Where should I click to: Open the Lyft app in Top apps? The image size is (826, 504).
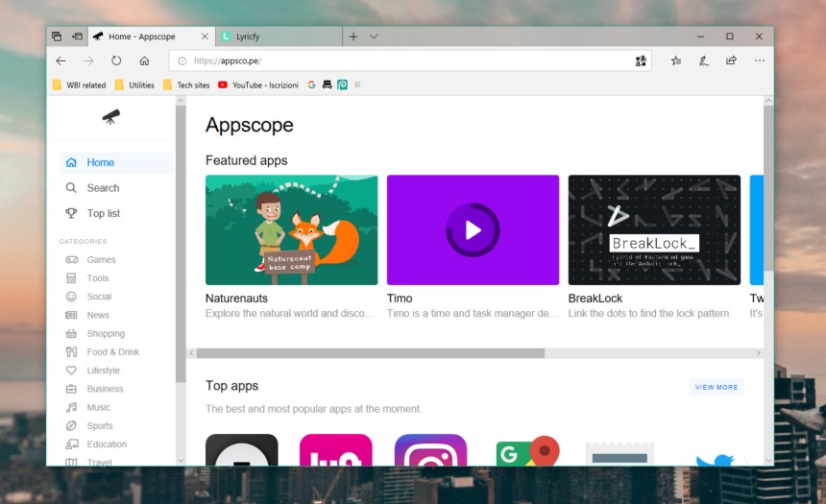coord(335,450)
